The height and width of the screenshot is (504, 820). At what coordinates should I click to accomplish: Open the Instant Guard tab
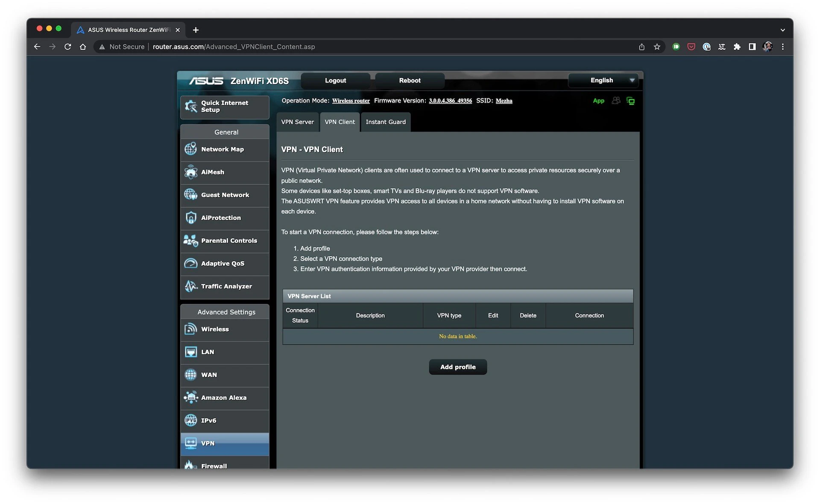pos(386,122)
